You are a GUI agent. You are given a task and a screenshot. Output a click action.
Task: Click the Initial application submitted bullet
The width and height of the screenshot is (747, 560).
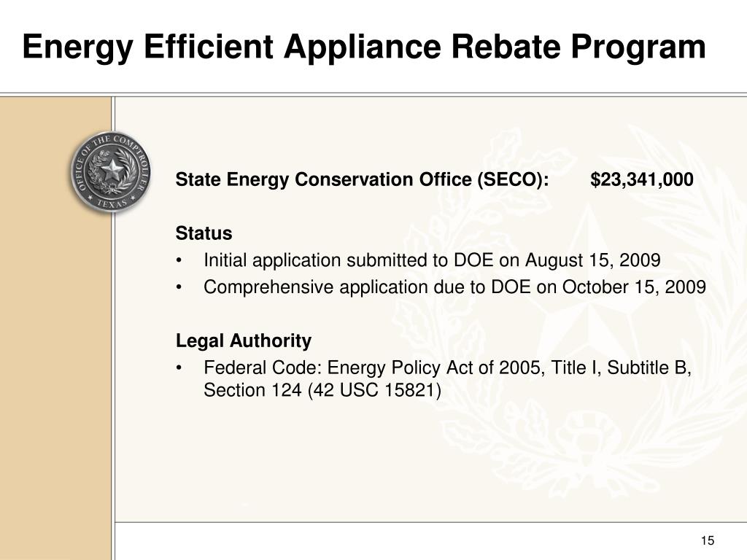click(x=432, y=260)
